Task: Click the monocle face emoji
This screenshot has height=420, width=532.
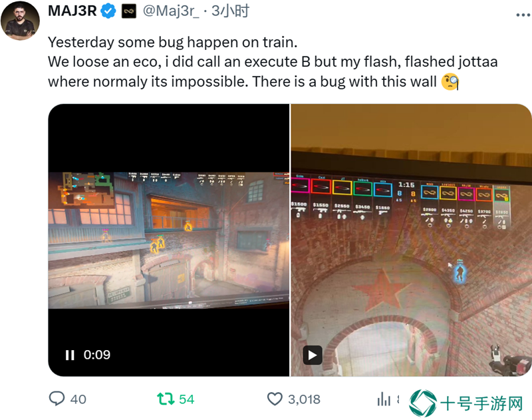Action: 450,82
